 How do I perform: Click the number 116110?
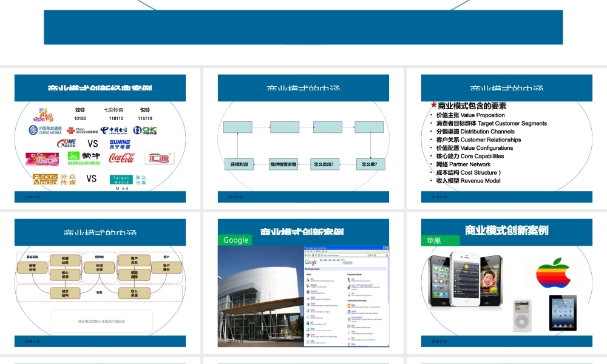(145, 118)
